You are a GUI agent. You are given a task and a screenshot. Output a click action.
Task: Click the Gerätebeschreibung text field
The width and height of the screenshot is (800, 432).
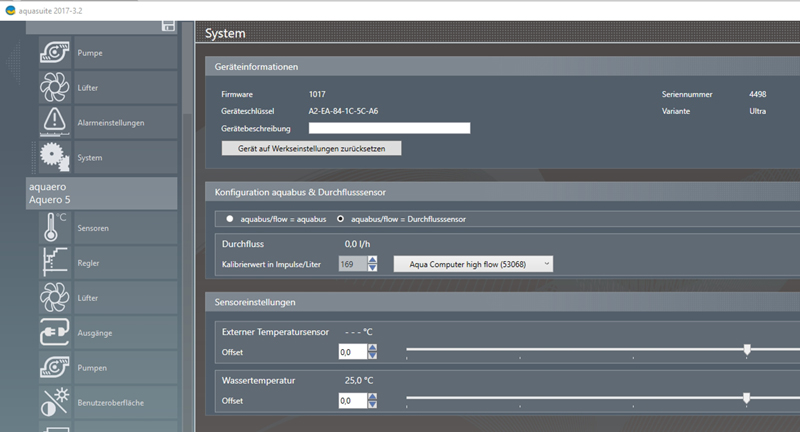389,128
